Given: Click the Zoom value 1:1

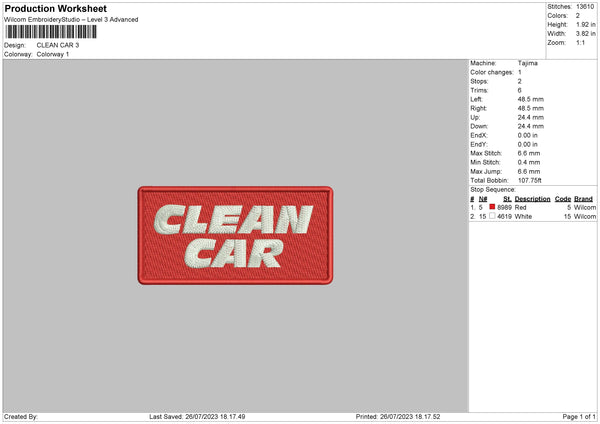Looking at the screenshot, I should pyautogui.click(x=580, y=42).
